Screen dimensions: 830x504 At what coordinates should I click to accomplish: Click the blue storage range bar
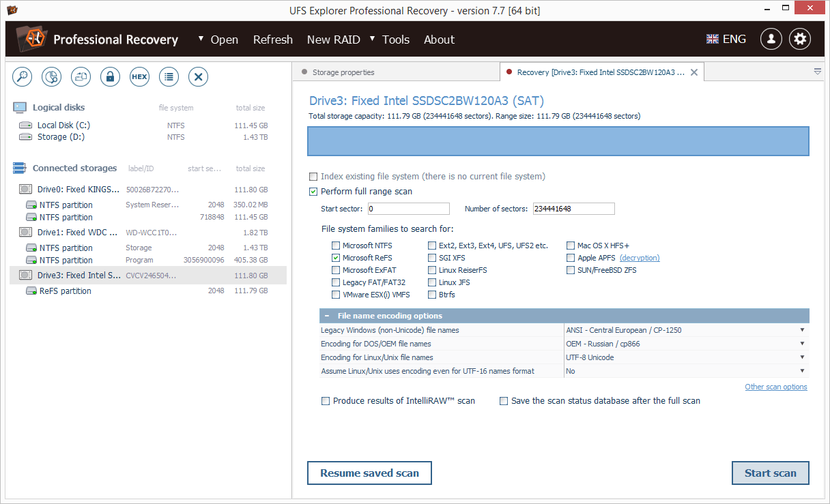[558, 141]
